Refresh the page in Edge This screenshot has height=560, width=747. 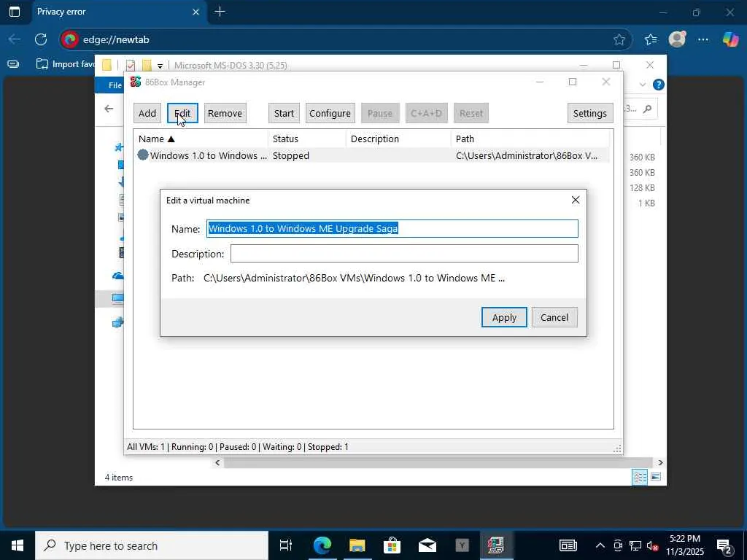click(x=41, y=39)
